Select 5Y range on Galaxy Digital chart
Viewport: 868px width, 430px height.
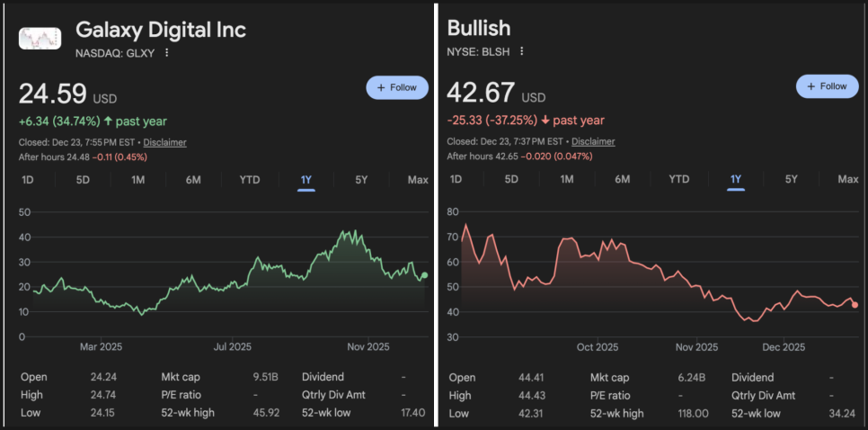coord(361,180)
